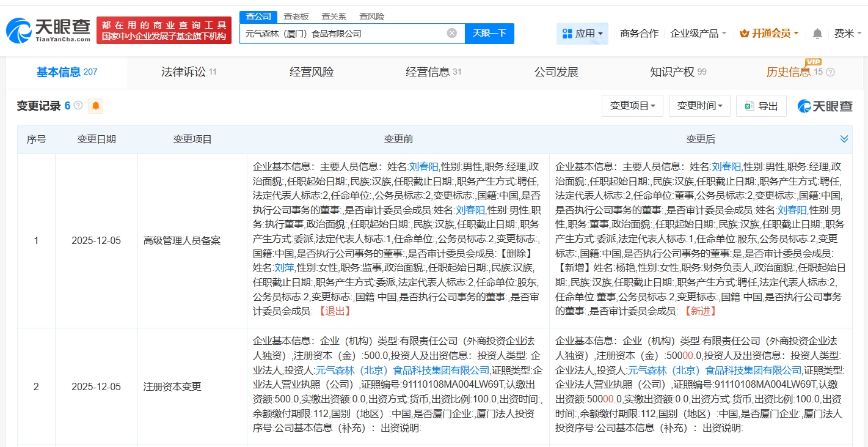Click help icon beside 历史信息 tab
Viewport: 868px width, 447px height.
[x=831, y=72]
